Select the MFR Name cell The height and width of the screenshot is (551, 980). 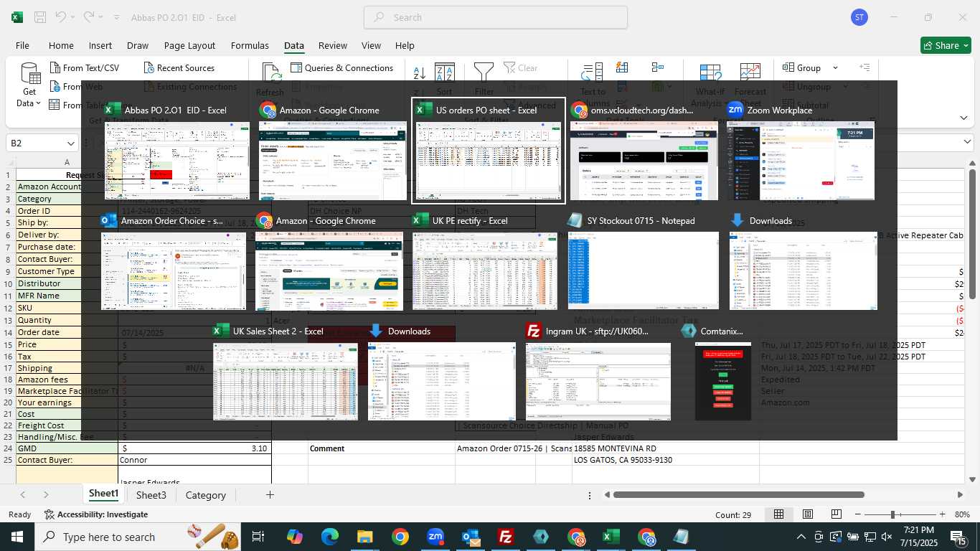(x=67, y=296)
